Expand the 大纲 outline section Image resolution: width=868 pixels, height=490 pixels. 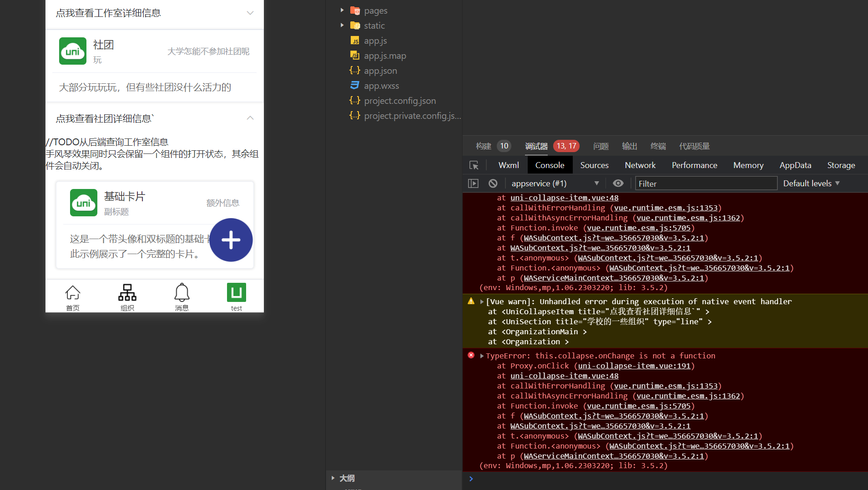pyautogui.click(x=333, y=478)
